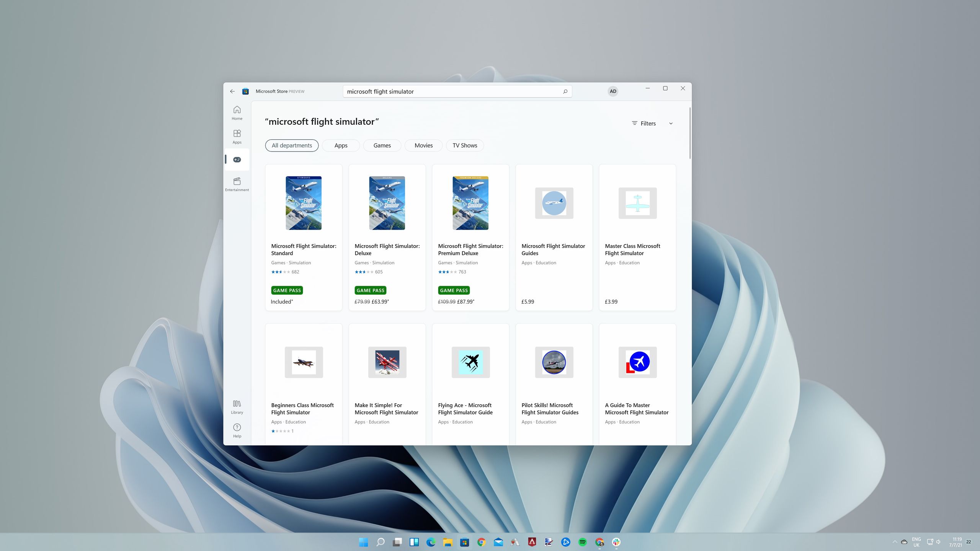Click the chevron next to Filters
Viewport: 980px width, 551px height.
[671, 124]
